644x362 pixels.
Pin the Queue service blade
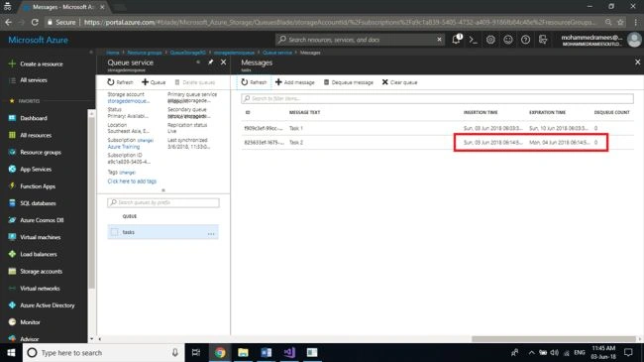[x=210, y=62]
